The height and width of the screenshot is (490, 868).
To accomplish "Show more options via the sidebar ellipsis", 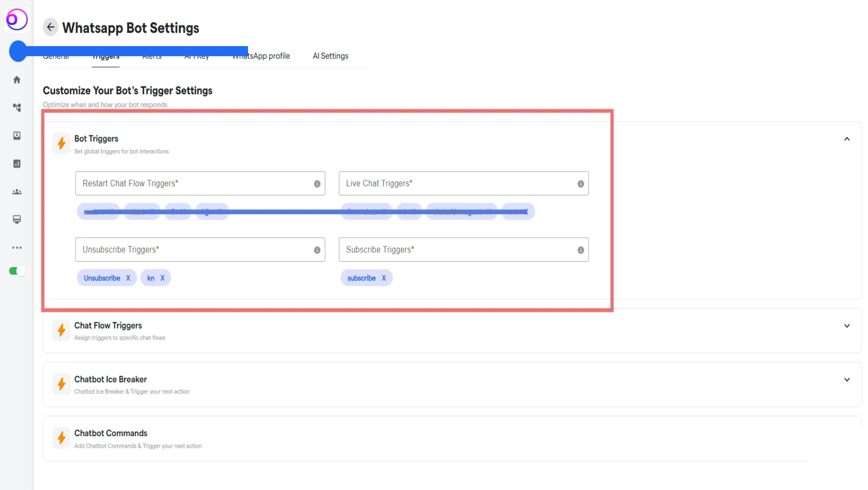I will point(17,248).
